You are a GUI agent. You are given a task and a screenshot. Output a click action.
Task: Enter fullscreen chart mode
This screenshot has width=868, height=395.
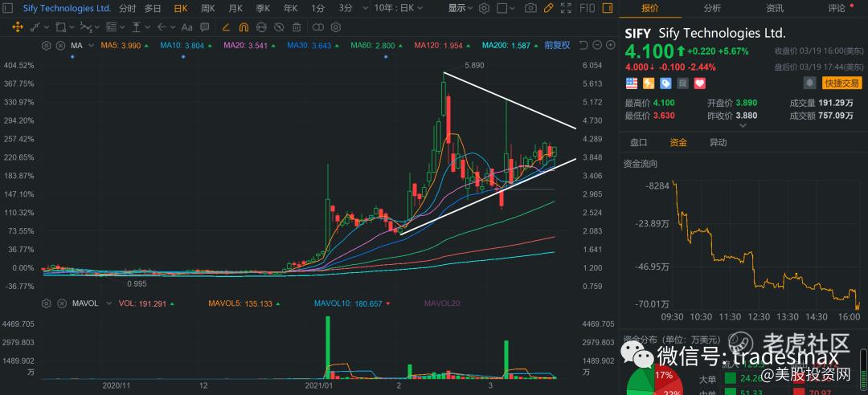click(x=566, y=8)
